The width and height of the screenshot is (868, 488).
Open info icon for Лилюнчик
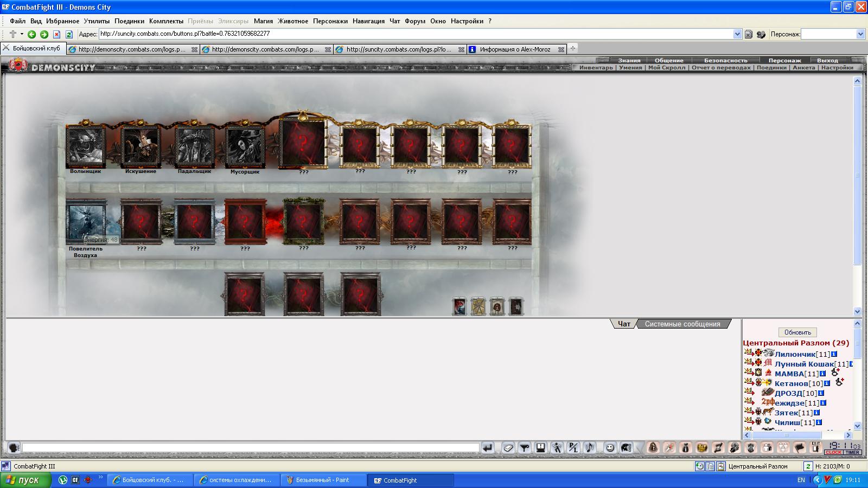coord(834,354)
